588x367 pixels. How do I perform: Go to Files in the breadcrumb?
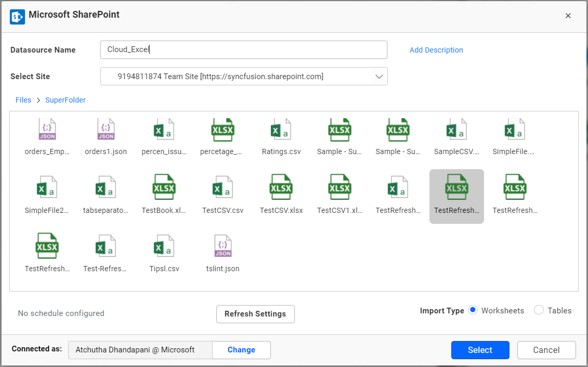[x=23, y=100]
